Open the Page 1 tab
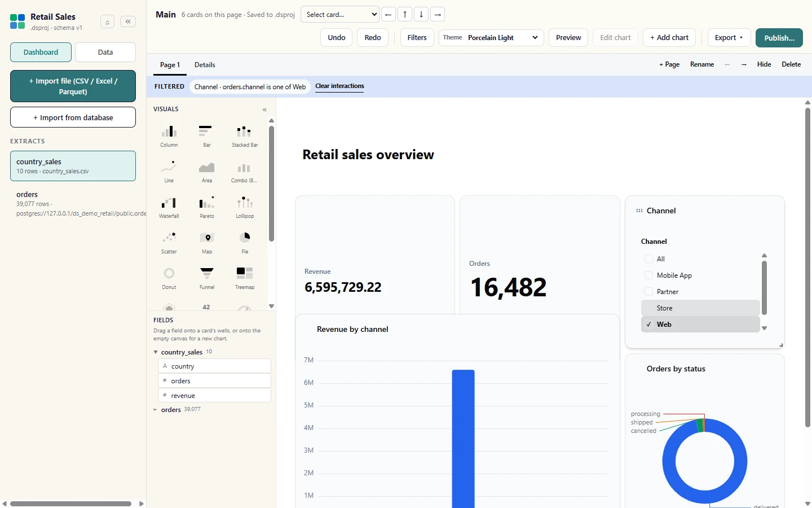Image resolution: width=812 pixels, height=508 pixels. tap(170, 65)
